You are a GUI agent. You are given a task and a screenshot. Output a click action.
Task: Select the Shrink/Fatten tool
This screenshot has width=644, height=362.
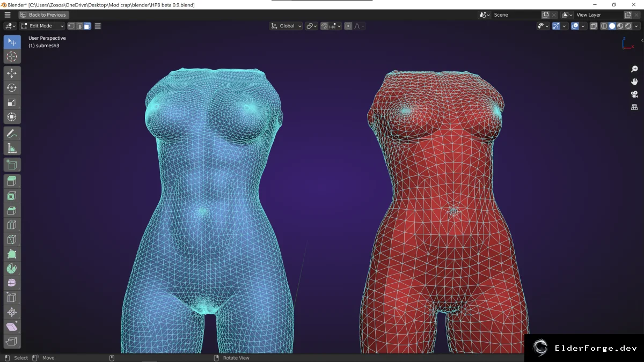[x=12, y=312]
